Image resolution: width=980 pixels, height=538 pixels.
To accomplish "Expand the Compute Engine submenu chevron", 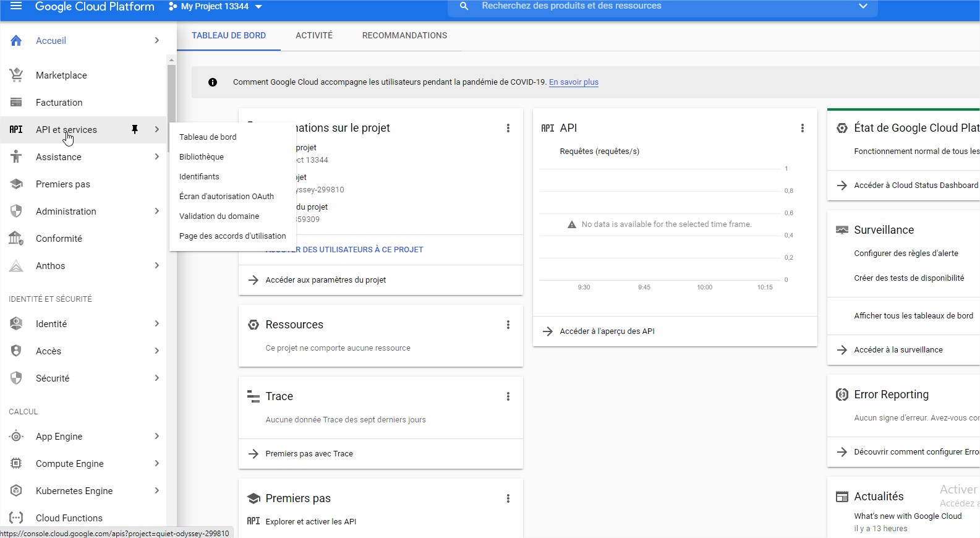I will click(x=157, y=463).
